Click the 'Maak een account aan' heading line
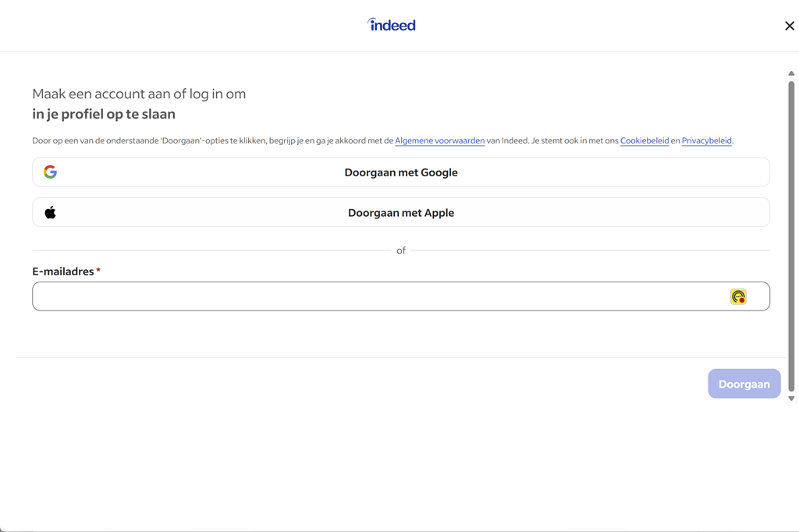799x532 pixels. coord(139,94)
